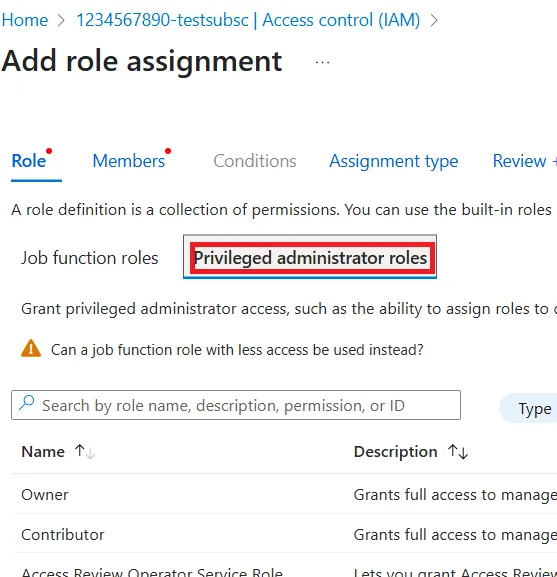Image resolution: width=557 pixels, height=577 pixels.
Task: Select Job function roles tab
Action: coord(90,258)
